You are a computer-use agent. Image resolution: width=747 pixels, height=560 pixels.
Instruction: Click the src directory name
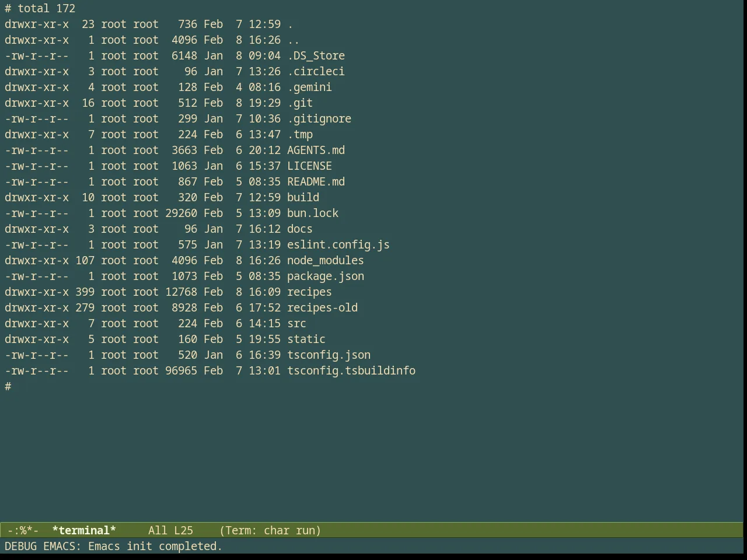296,323
